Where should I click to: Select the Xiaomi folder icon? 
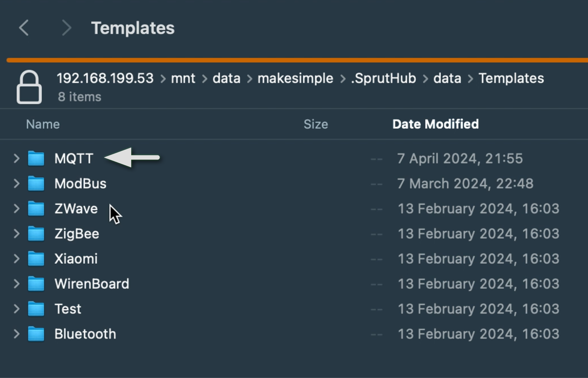pyautogui.click(x=36, y=259)
